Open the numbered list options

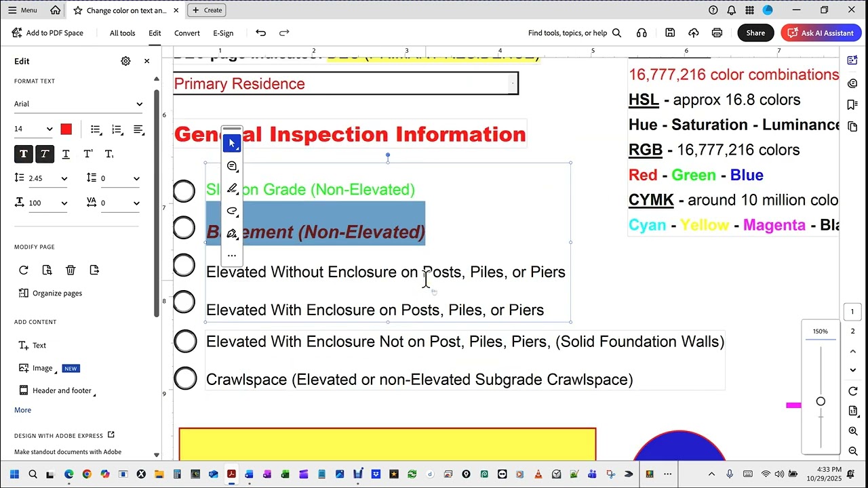click(117, 129)
